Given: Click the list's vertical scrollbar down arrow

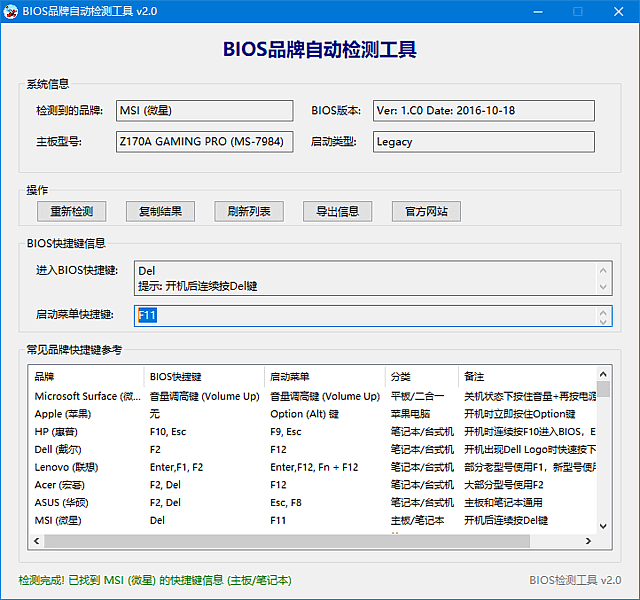Looking at the screenshot, I should tap(603, 526).
